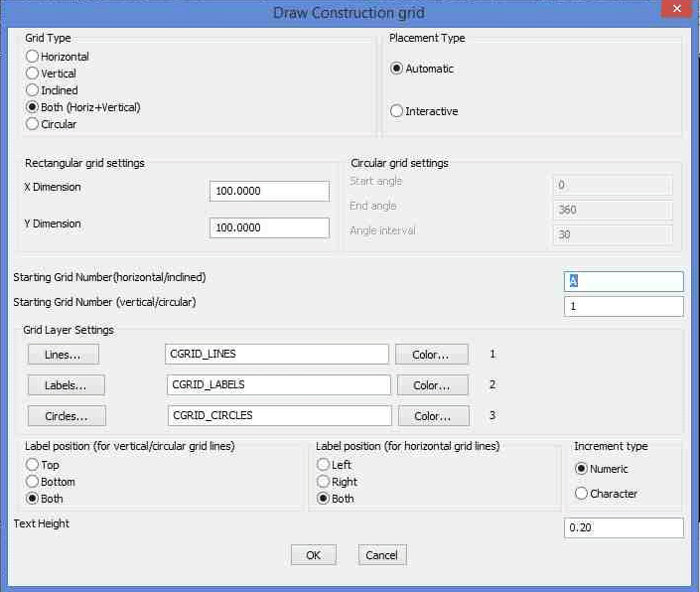Choose Character increment type

click(x=582, y=494)
